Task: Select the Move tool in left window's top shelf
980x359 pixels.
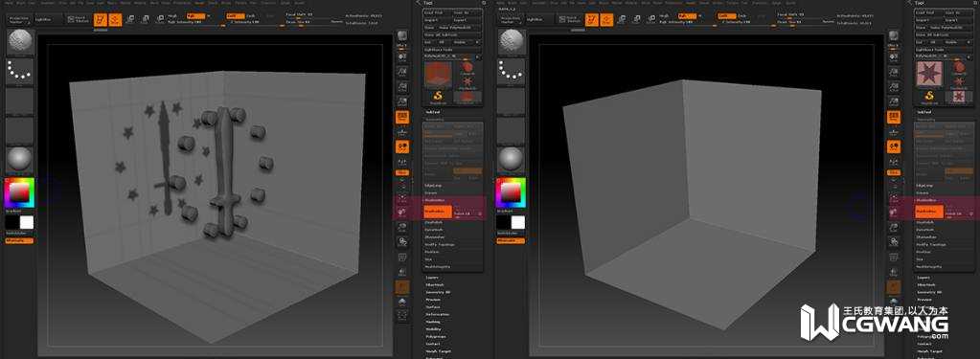Action: coord(130,20)
